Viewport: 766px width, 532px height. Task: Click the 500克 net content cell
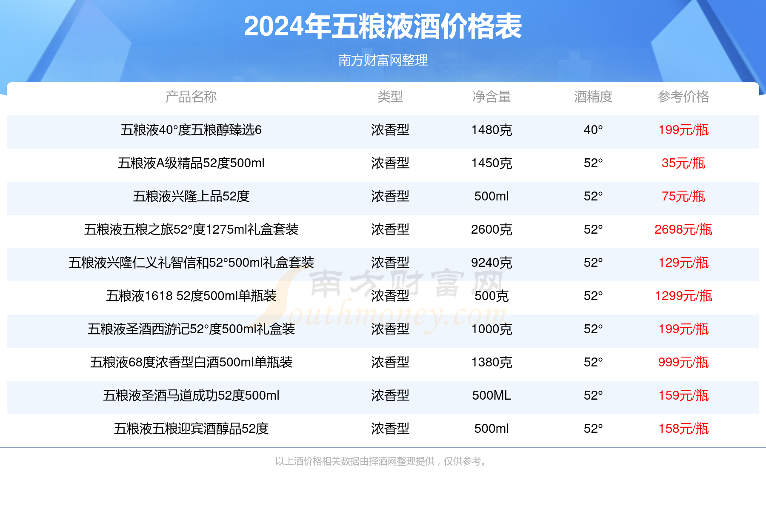(492, 296)
